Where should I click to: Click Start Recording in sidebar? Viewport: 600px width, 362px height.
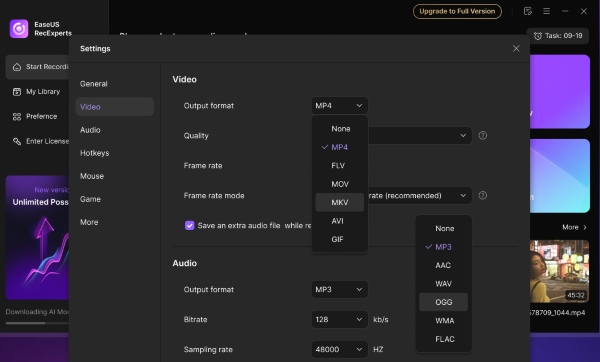tap(38, 67)
